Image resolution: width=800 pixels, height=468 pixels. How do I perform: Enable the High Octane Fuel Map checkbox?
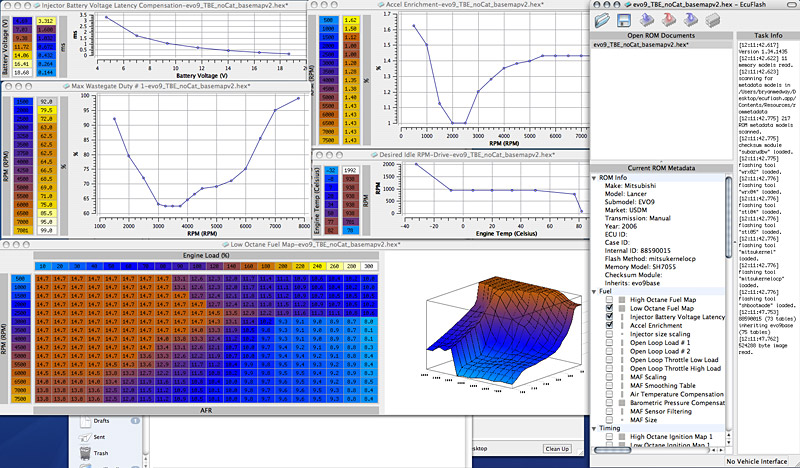tap(609, 300)
